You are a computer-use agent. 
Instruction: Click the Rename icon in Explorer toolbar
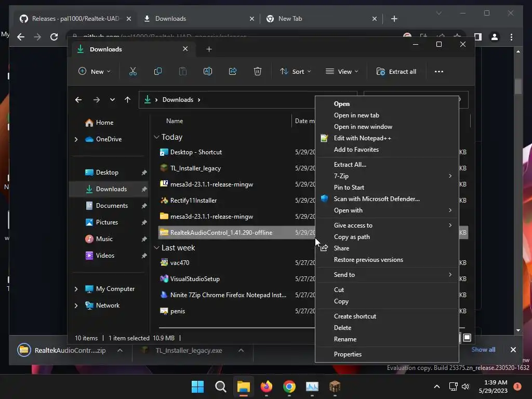(x=208, y=72)
